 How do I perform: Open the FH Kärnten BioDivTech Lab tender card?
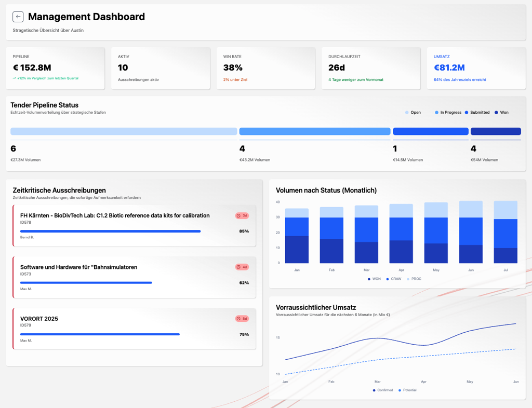click(x=134, y=225)
